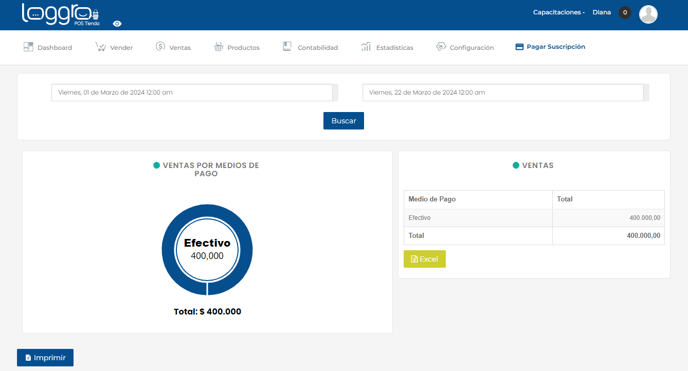Click the Configuración gear icon
The height and width of the screenshot is (371, 688).
click(x=441, y=46)
